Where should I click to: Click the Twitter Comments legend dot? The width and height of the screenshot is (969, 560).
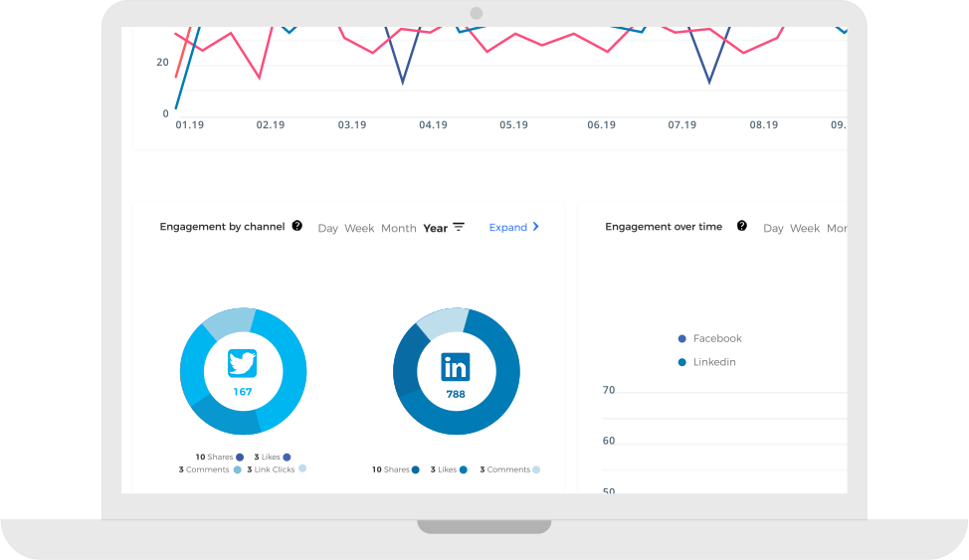[238, 469]
